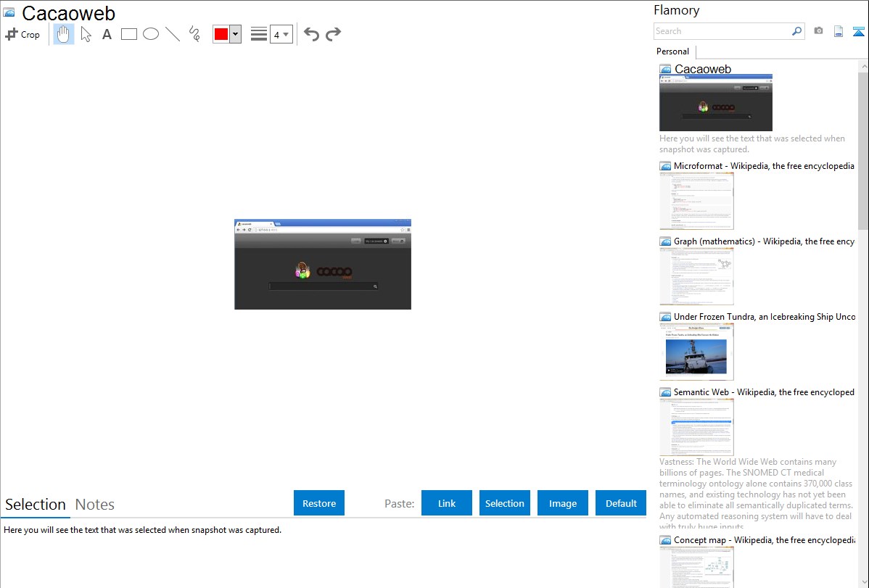Click the icebreaking ship snapshot thumbnail
Viewport: 869px width, 588px height.
point(696,352)
